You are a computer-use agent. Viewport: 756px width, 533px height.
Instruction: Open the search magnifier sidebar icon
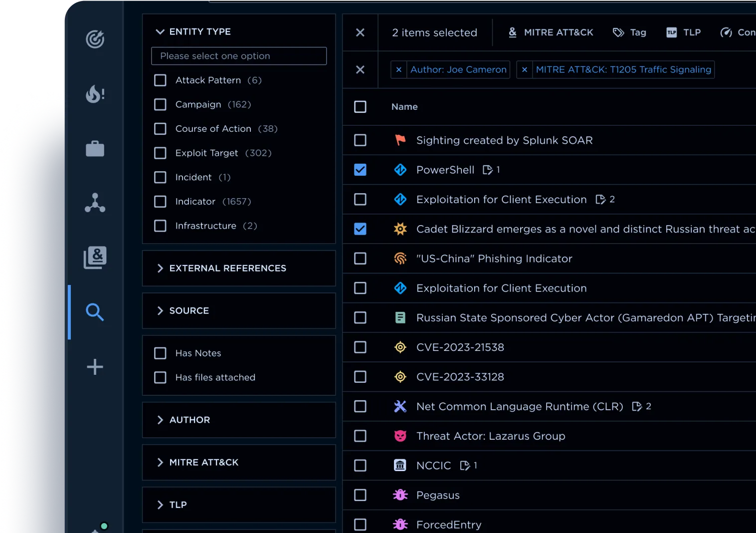(x=95, y=312)
